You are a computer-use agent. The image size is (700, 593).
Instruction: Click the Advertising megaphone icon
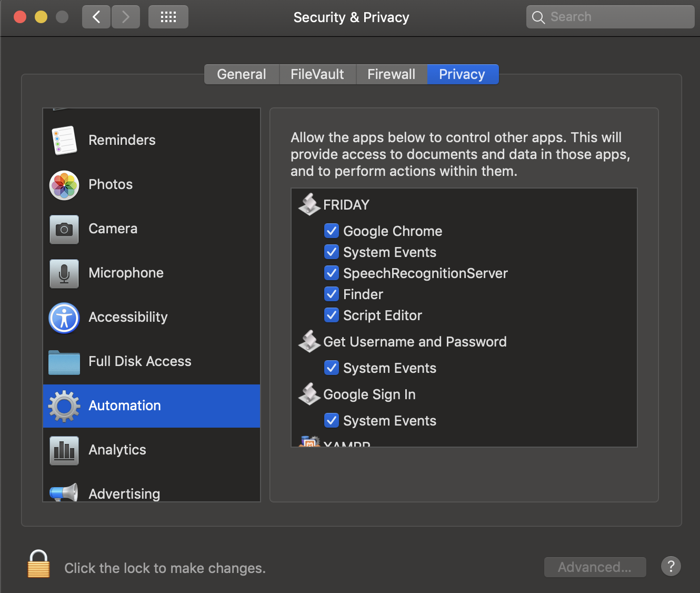coord(64,492)
